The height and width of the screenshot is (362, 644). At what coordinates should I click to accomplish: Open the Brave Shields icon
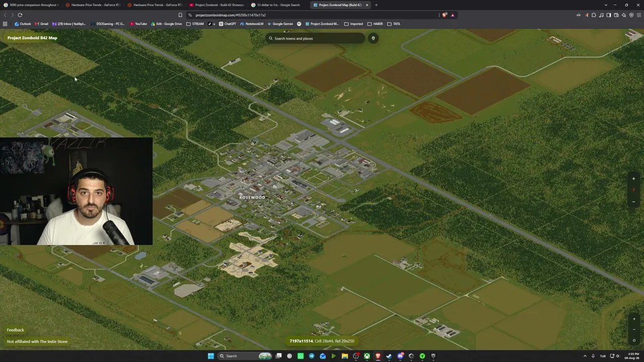(x=444, y=15)
